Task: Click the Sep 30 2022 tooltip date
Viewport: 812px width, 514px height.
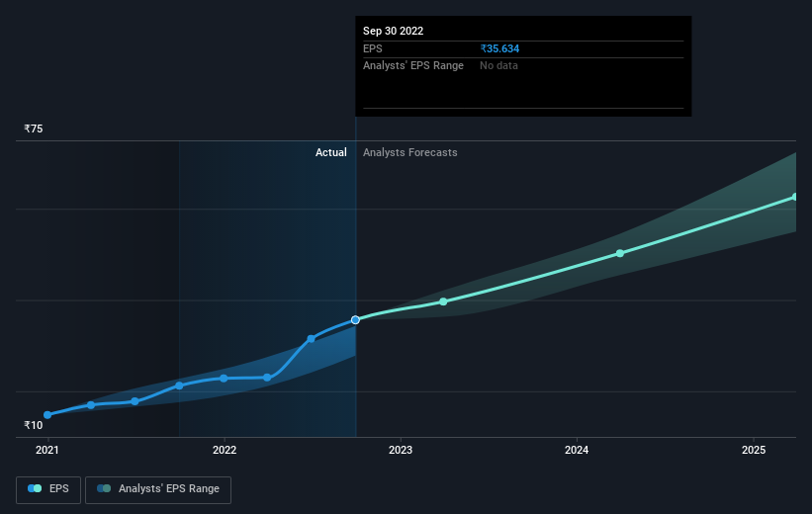Action: 393,31
